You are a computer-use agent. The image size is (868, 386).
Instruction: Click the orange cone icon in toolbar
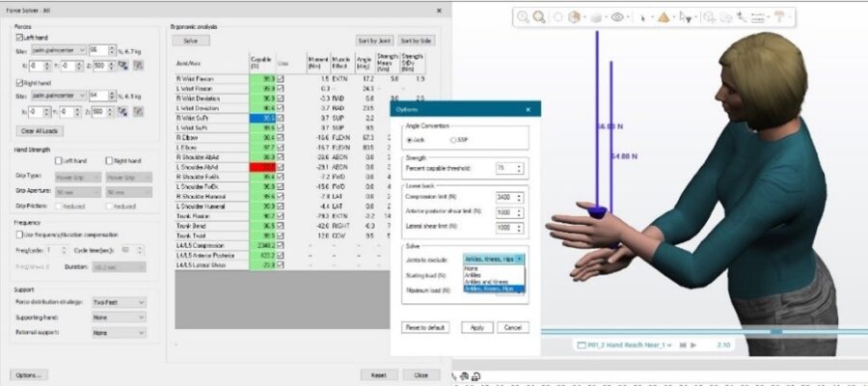point(665,16)
